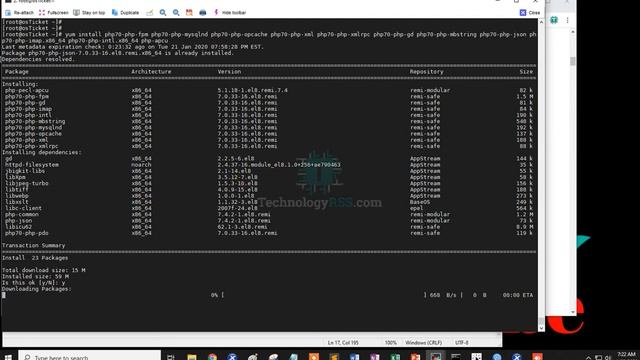
Task: Click the php70-php-opcache package name
Action: coord(33,133)
